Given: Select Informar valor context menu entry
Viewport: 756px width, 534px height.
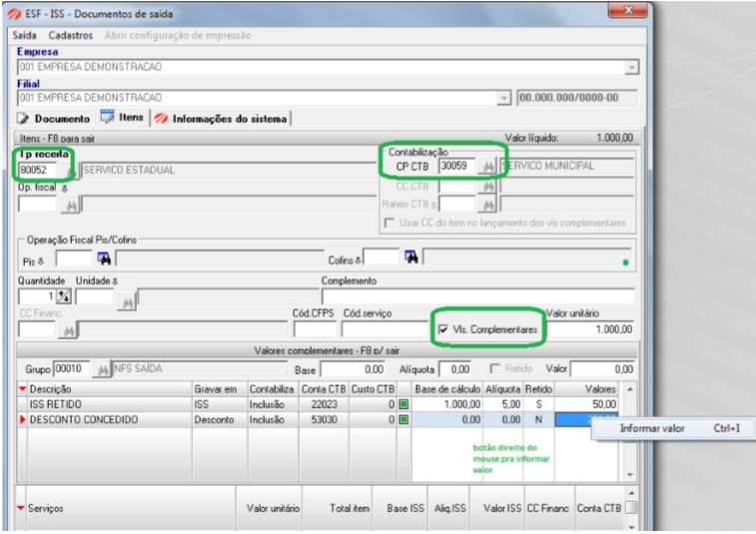Looking at the screenshot, I should tap(673, 428).
